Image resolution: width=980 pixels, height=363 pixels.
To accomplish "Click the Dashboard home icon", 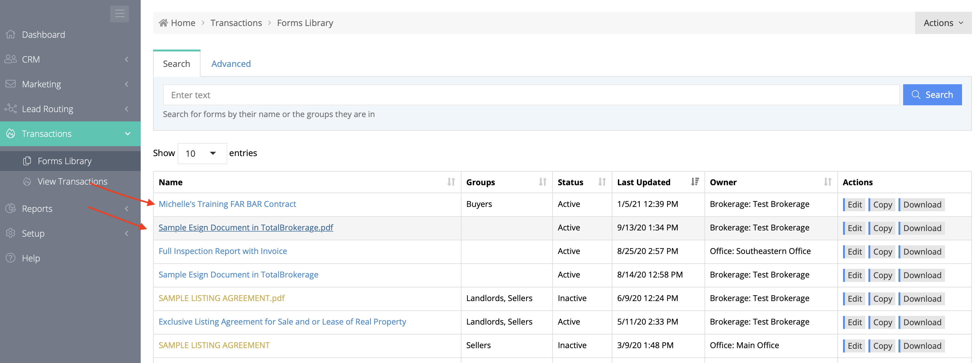I will [11, 35].
